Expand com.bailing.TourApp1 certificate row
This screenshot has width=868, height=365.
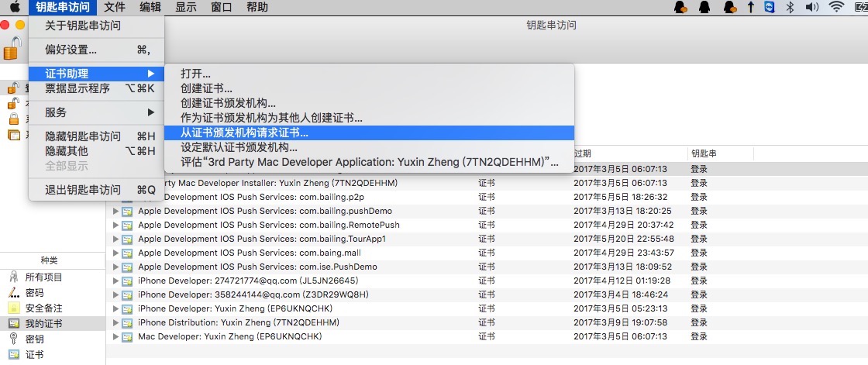click(115, 239)
